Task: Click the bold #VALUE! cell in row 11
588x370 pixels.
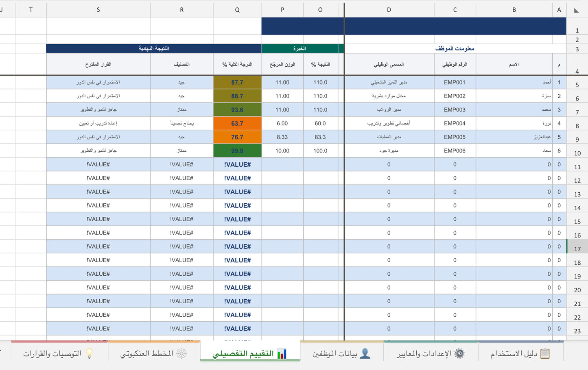Action: (x=237, y=165)
